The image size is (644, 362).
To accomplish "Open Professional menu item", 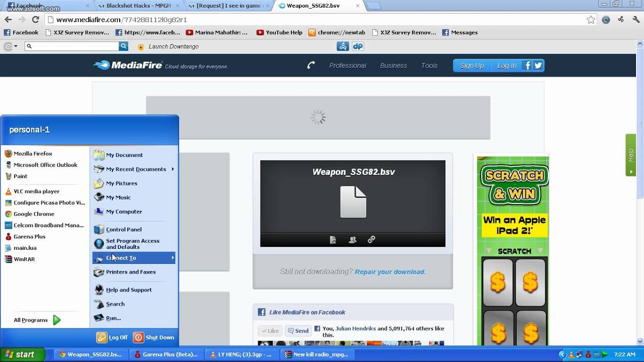I will pos(348,65).
